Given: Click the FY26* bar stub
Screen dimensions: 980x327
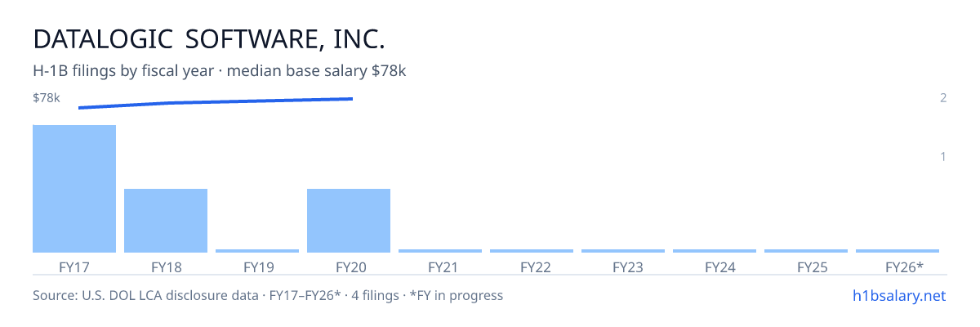Looking at the screenshot, I should click(x=898, y=251).
